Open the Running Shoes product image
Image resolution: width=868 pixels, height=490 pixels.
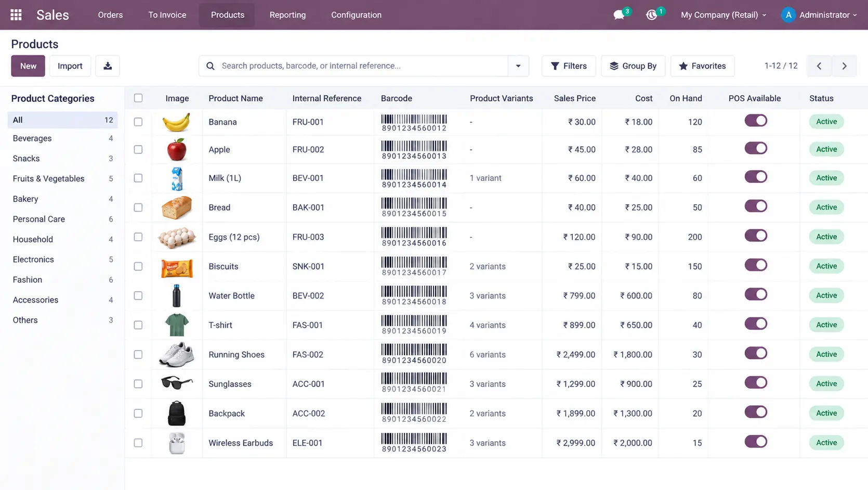coord(177,355)
